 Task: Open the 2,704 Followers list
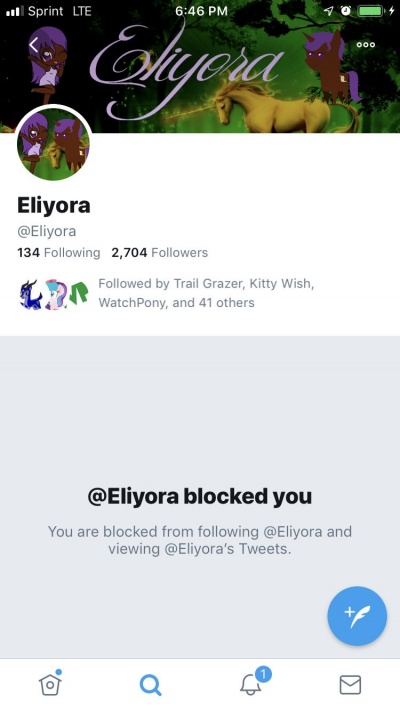[x=160, y=253]
